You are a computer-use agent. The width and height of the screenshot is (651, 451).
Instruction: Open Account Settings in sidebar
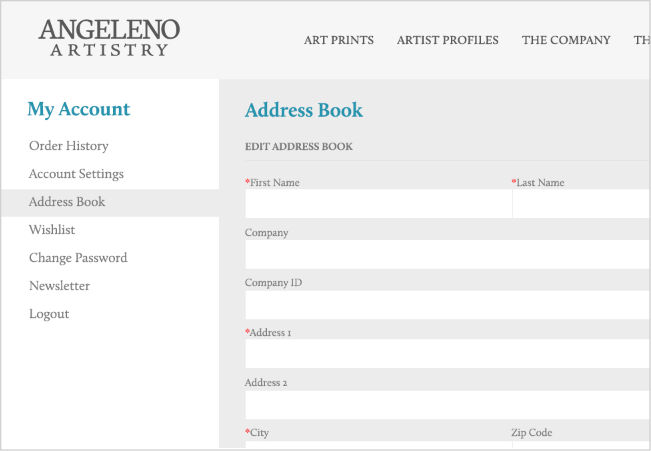pos(76,174)
